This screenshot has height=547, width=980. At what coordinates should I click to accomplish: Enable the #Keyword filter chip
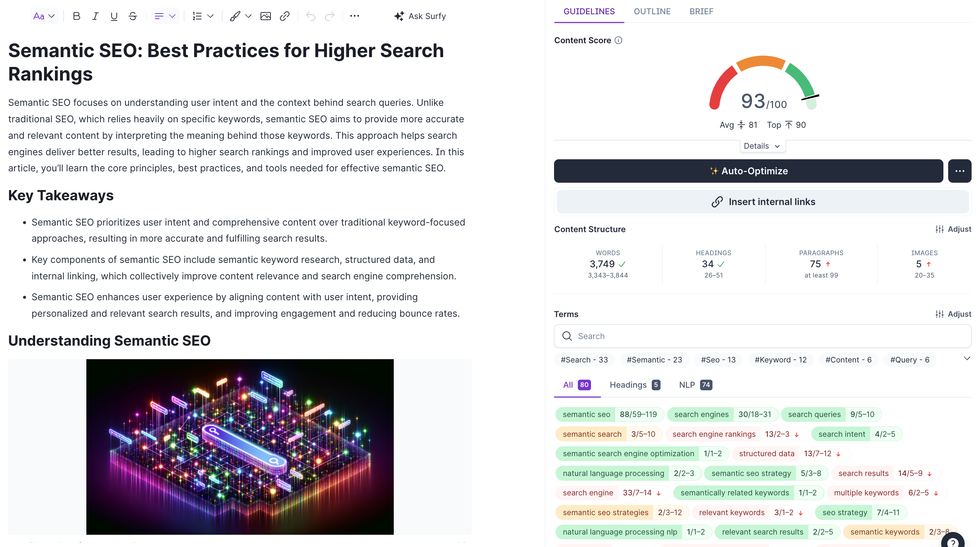780,360
